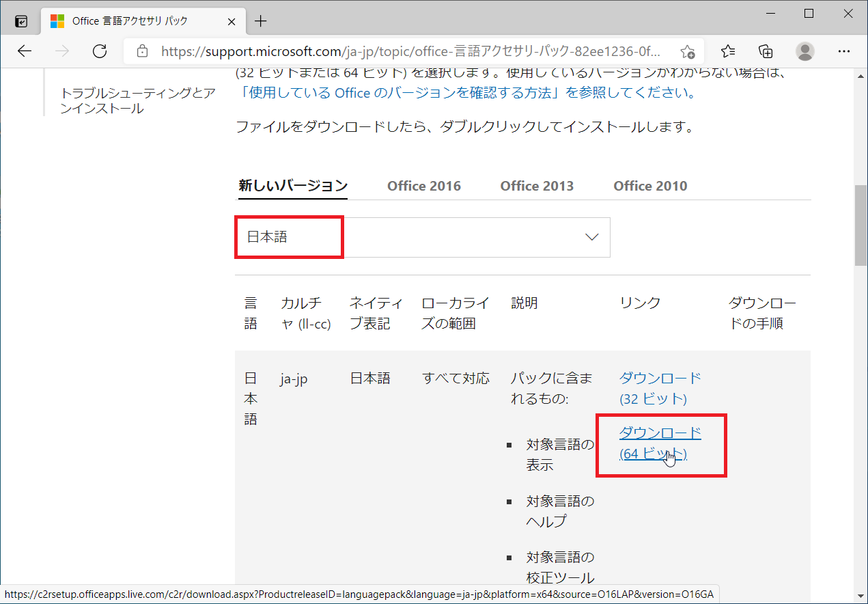Image resolution: width=868 pixels, height=604 pixels.
Task: Click the 対象言語の表示 list item
Action: tap(560, 456)
